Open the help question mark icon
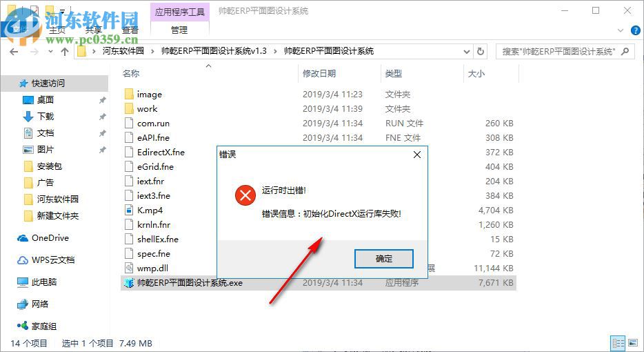 [x=635, y=30]
